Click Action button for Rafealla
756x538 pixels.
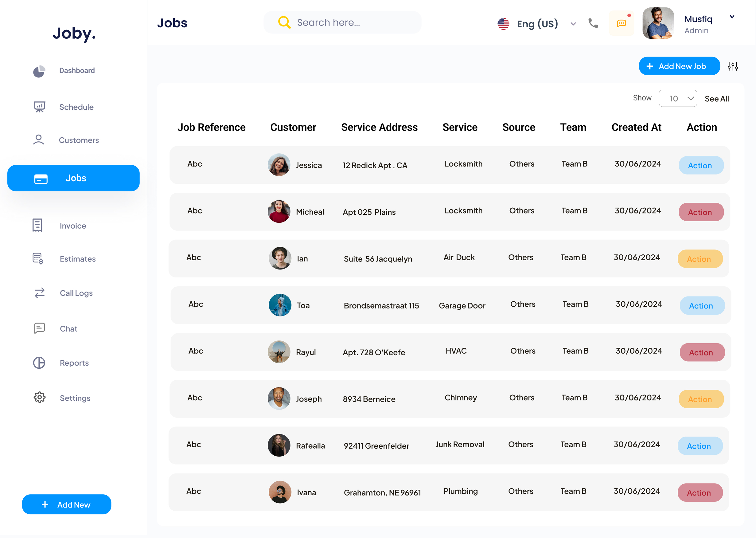(700, 446)
